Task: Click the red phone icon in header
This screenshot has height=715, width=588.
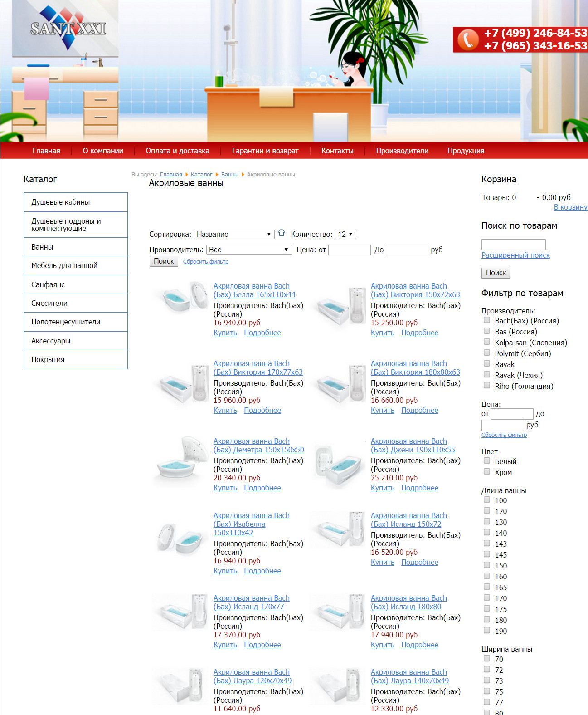Action: (x=467, y=39)
